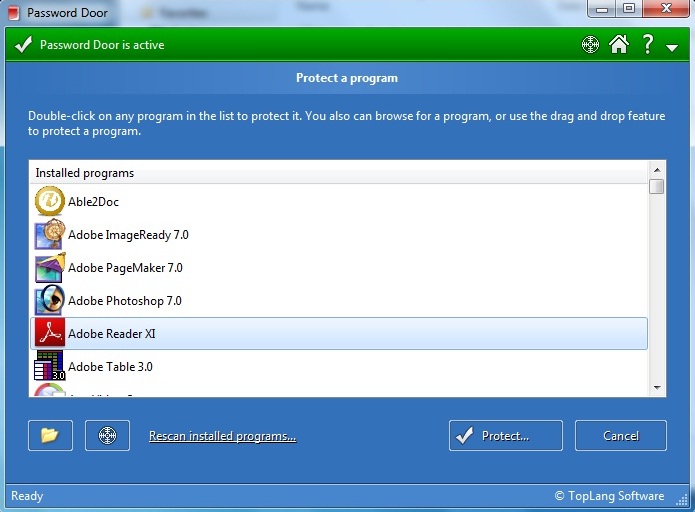The image size is (695, 512).
Task: Select Adobe ImageReady 7.0 list entry
Action: (339, 234)
